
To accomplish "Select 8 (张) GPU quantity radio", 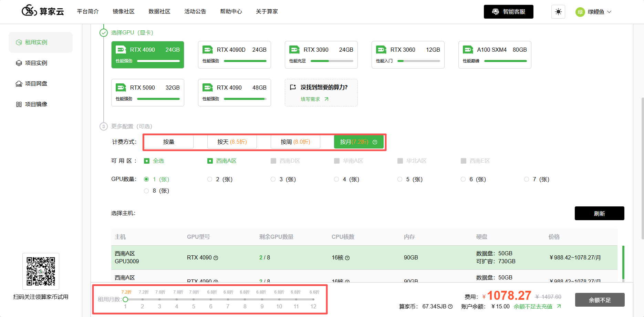I will click(146, 191).
